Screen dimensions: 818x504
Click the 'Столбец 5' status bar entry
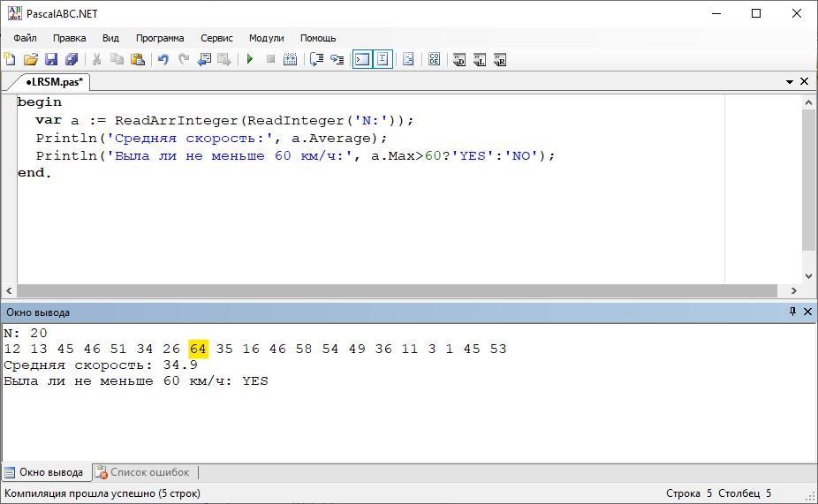coord(745,493)
